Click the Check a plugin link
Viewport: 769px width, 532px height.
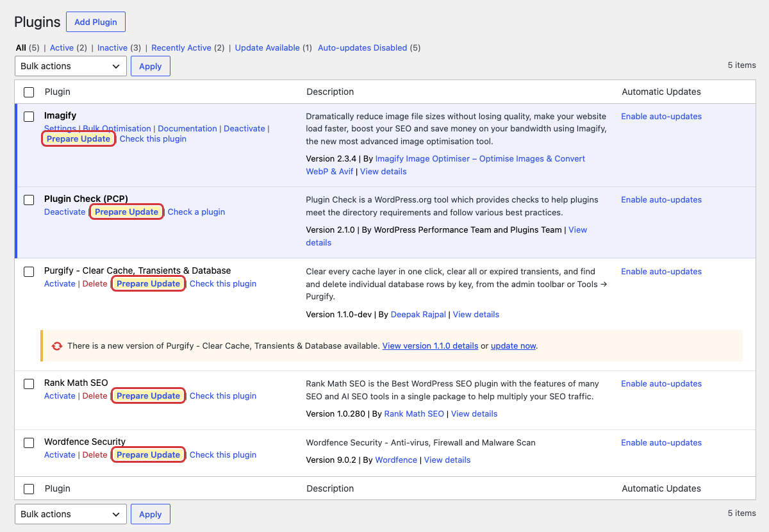196,212
